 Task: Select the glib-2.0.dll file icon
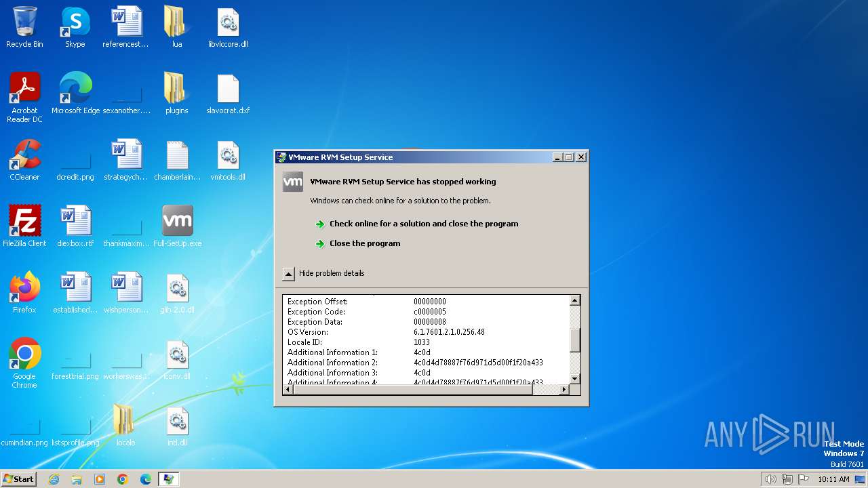(177, 293)
